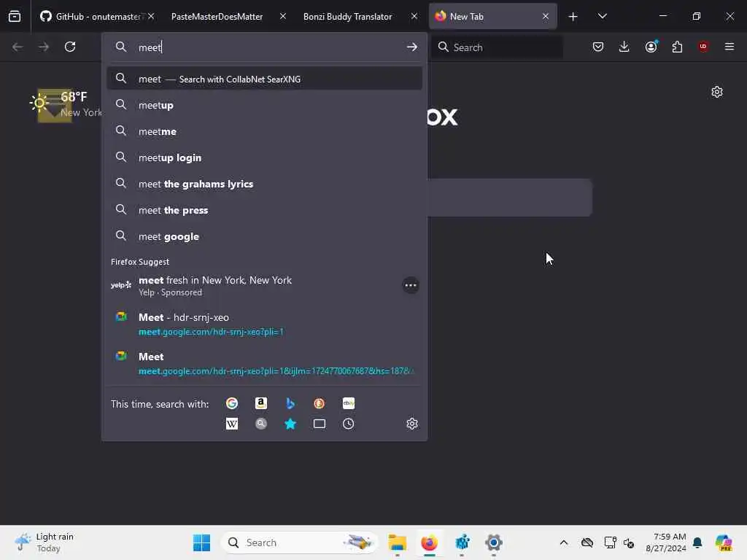Screen dimensions: 747x560
Task: Search this time with SearXNG magnifier icon
Action: (x=260, y=424)
